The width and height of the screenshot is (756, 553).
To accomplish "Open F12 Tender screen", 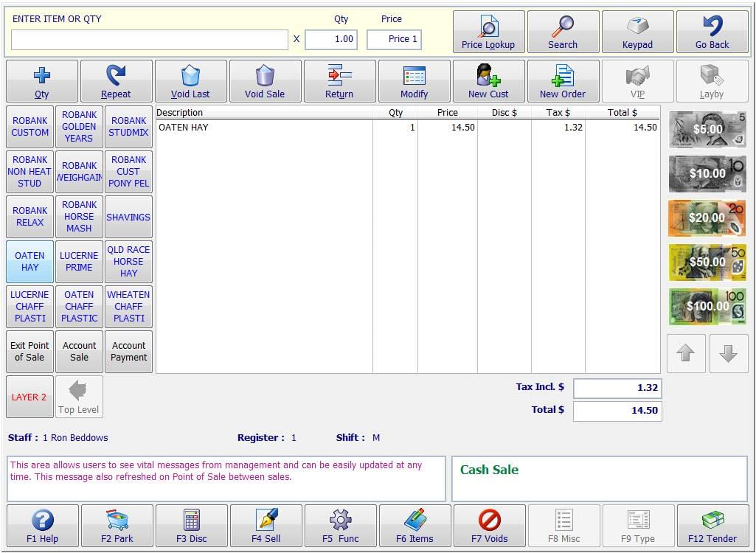I will [x=710, y=525].
